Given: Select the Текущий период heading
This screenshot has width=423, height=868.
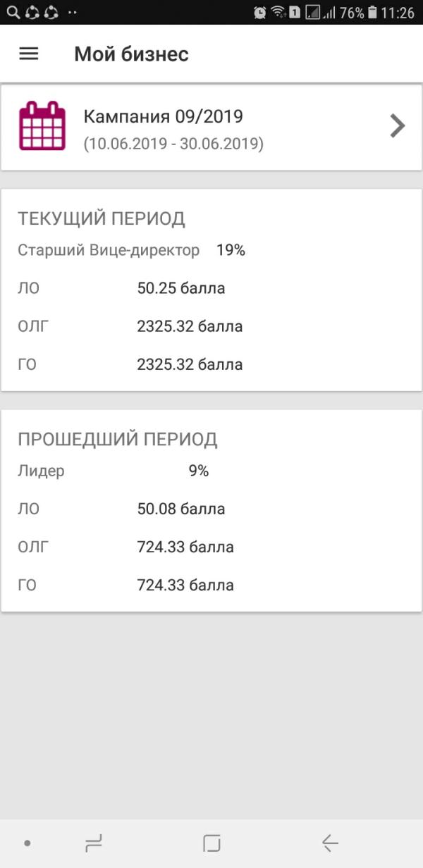Looking at the screenshot, I should click(x=102, y=218).
